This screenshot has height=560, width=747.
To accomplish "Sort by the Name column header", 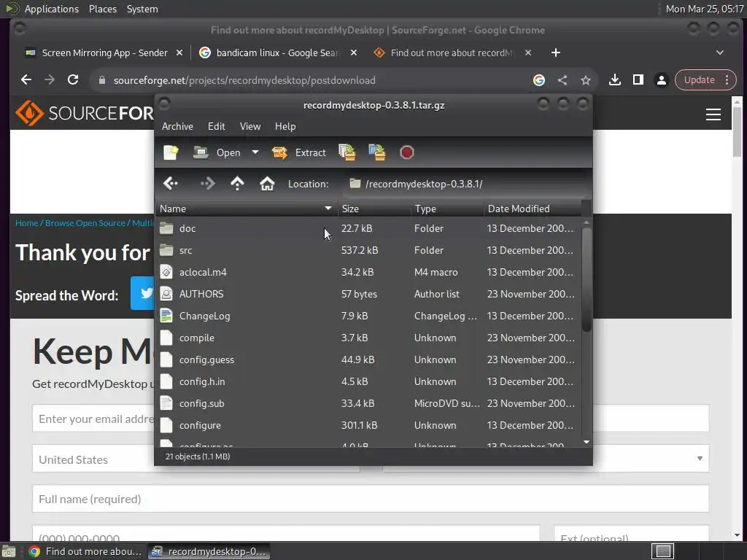I will (x=247, y=209).
